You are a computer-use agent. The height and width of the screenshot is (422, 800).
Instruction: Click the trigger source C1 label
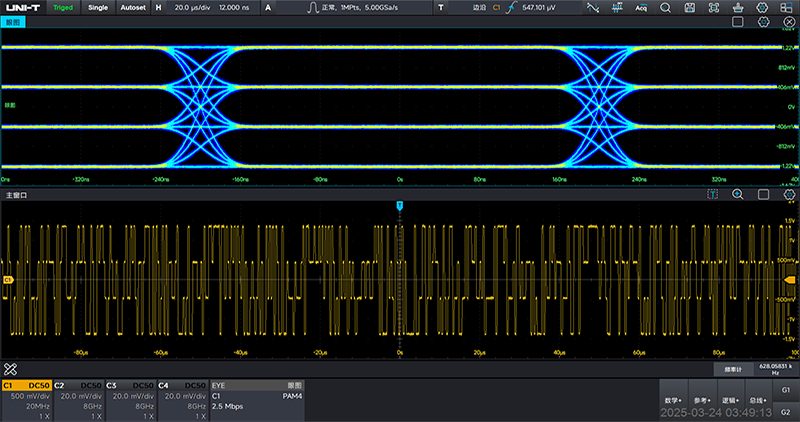(496, 8)
